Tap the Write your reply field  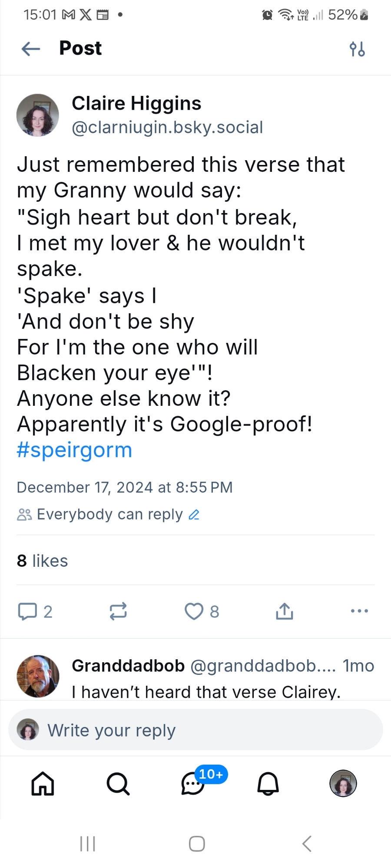[195, 730]
